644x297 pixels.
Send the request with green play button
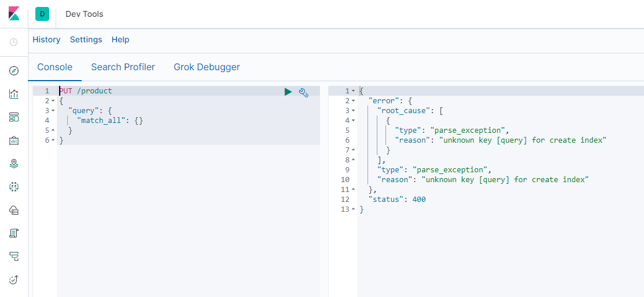point(288,92)
